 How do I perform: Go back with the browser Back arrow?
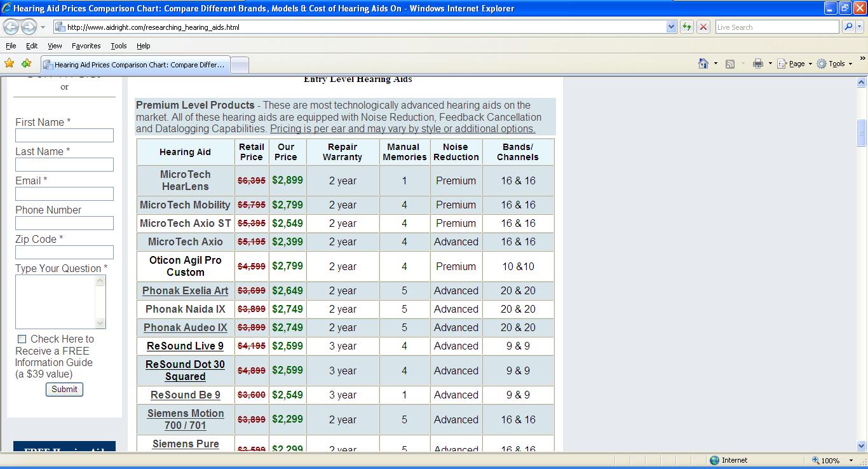11,27
